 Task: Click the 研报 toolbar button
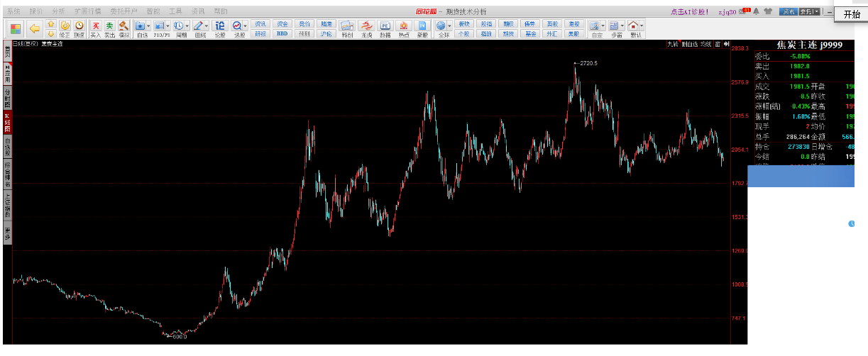click(x=260, y=34)
